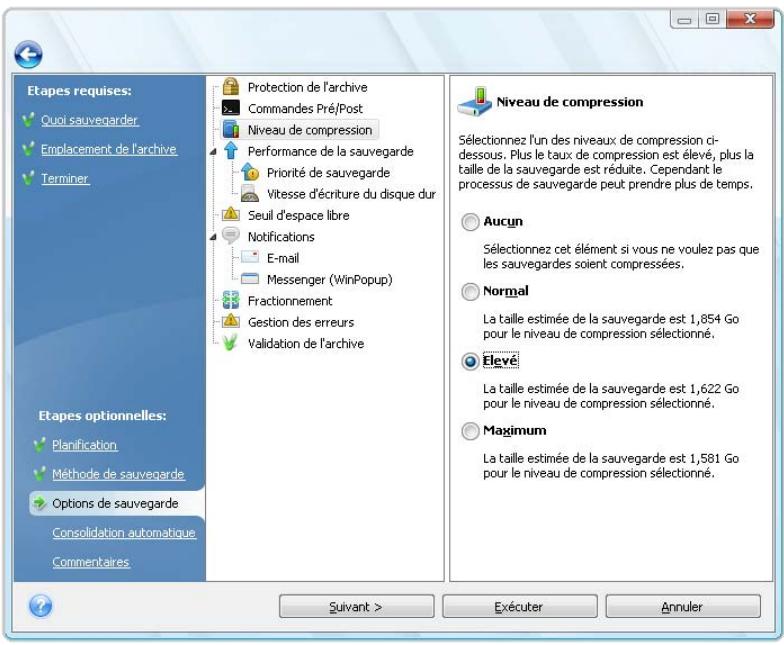784x645 pixels.
Task: Open Priorité de sauvegarde settings
Action: pyautogui.click(x=328, y=172)
